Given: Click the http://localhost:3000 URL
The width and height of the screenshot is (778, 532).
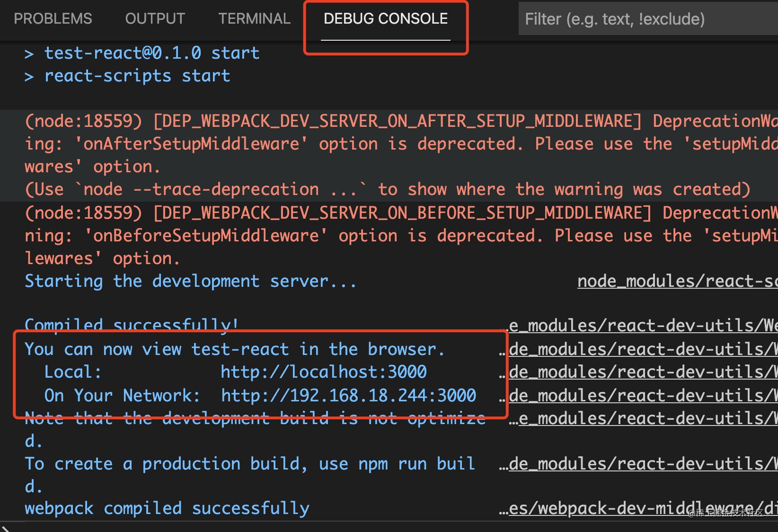Looking at the screenshot, I should point(324,372).
